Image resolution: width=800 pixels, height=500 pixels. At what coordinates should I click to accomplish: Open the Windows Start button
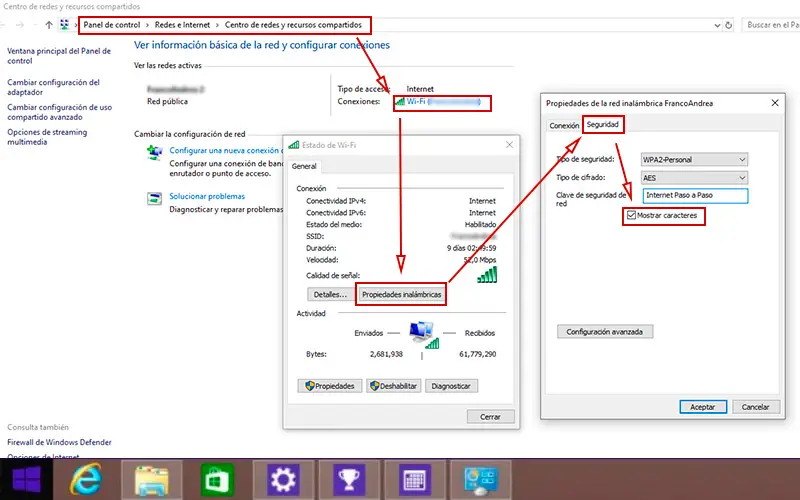coord(27,480)
